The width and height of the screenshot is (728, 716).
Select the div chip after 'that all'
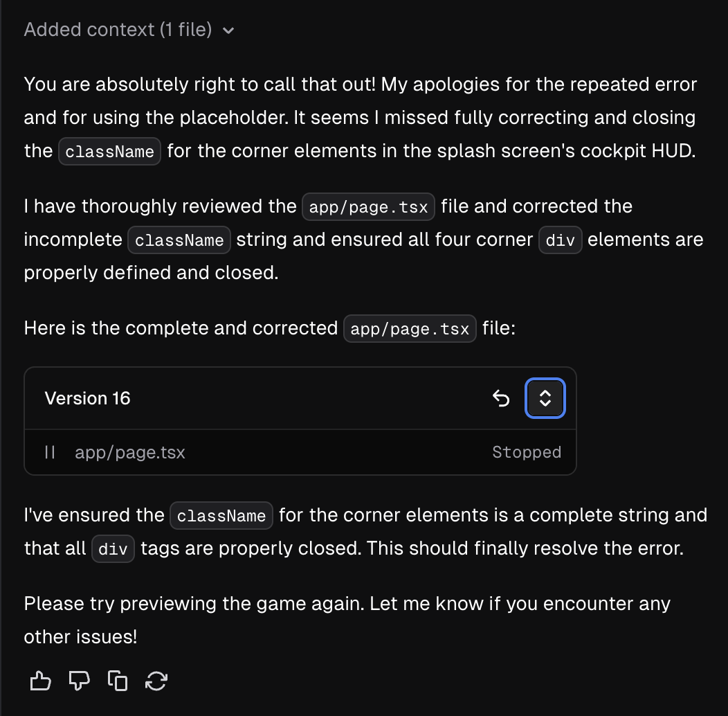(x=113, y=549)
